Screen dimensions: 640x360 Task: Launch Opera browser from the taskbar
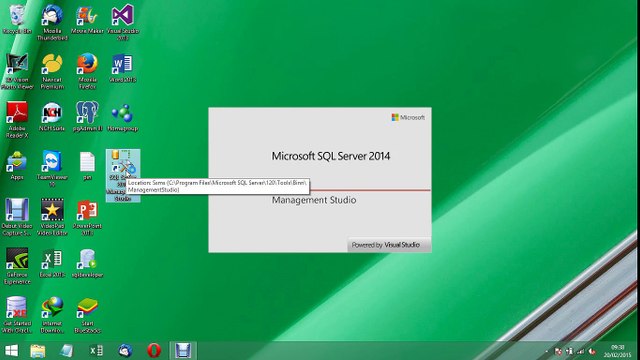coord(154,351)
